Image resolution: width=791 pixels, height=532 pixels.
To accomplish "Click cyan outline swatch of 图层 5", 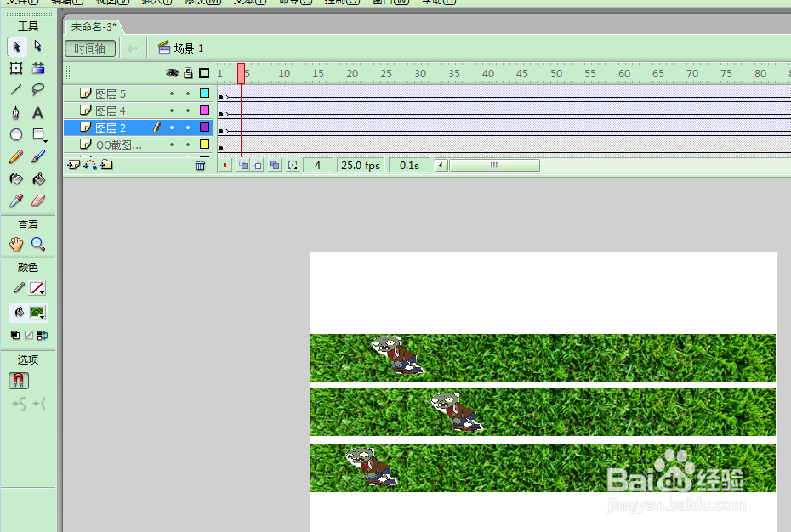I will pos(204,93).
